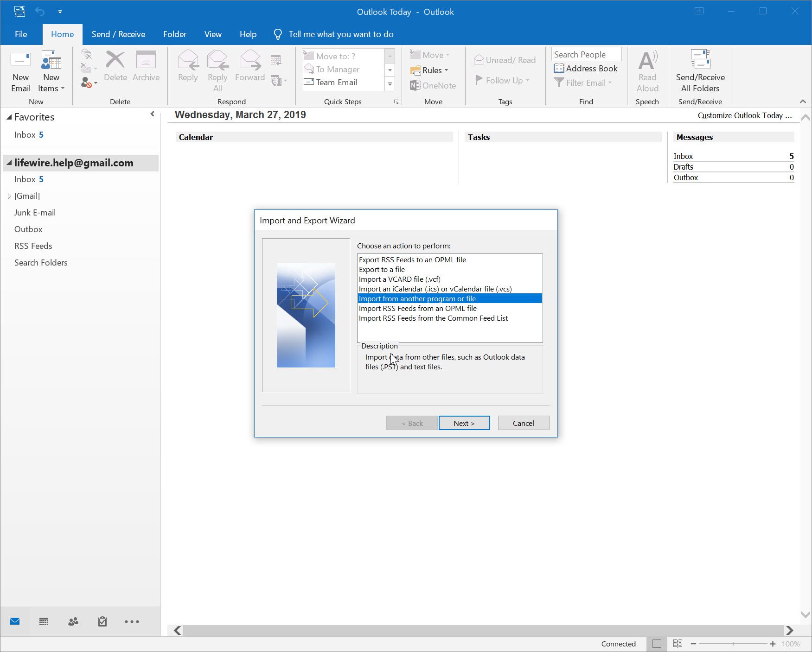Screen dimensions: 812x652
Task: Collapse the ribbon
Action: click(x=803, y=101)
